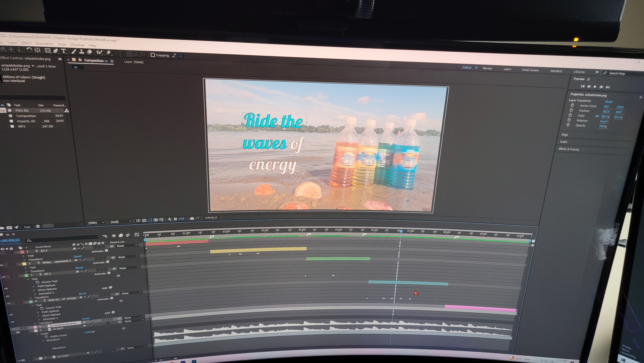Select the Puppet Pin tool
The height and width of the screenshot is (363, 644).
click(109, 53)
